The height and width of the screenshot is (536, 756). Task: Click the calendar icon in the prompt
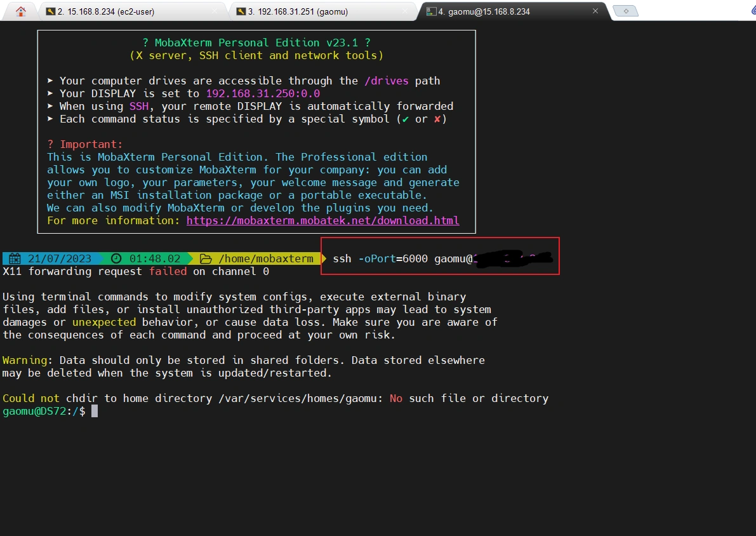pos(14,258)
